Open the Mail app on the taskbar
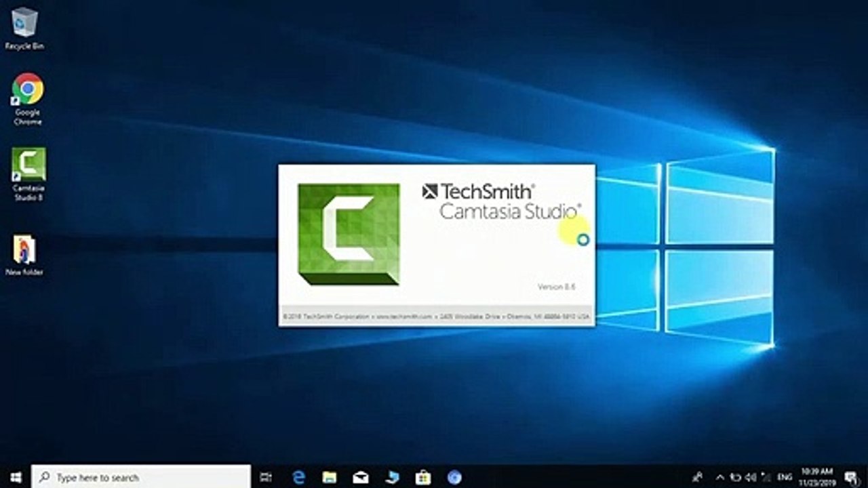The height and width of the screenshot is (488, 868). (x=361, y=477)
